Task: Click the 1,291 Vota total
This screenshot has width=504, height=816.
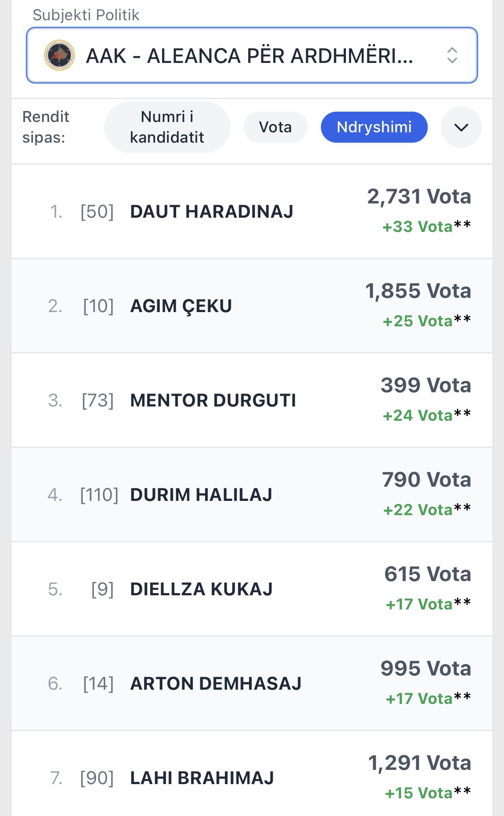Action: pos(419,763)
